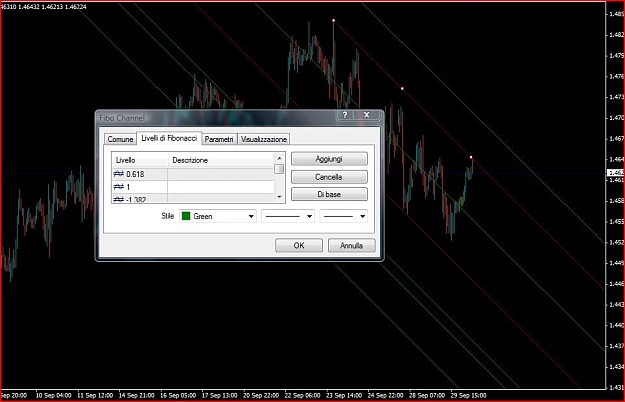
Task: Select the Livelli di Fibonacci tab
Action: [169, 138]
